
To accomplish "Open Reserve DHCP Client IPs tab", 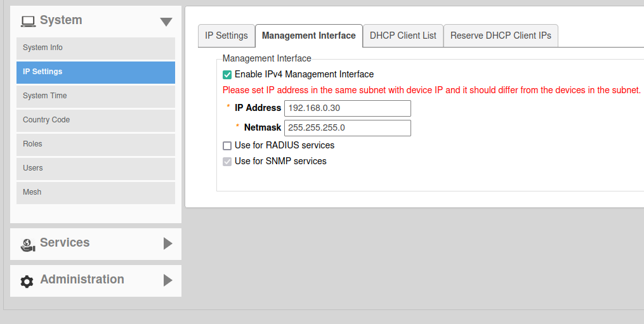I will (x=501, y=36).
